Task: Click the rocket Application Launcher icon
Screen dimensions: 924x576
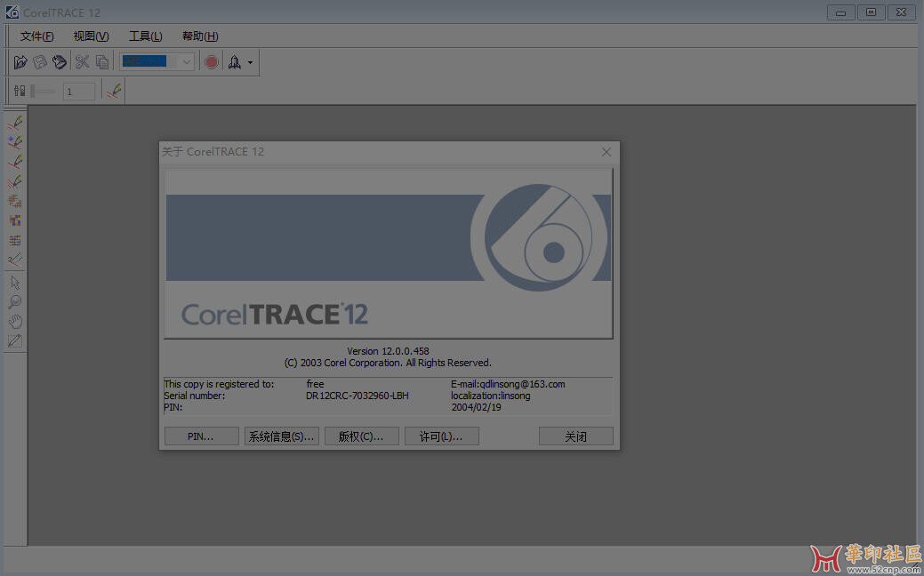Action: click(235, 62)
